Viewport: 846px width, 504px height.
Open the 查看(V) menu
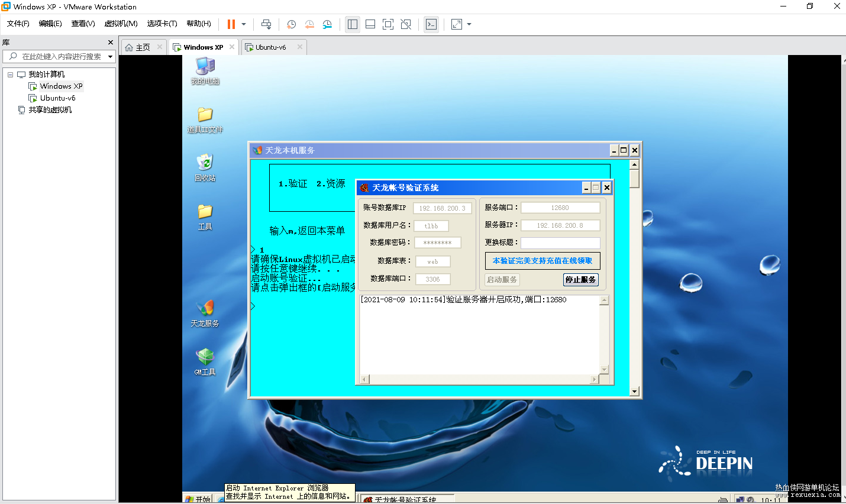83,24
